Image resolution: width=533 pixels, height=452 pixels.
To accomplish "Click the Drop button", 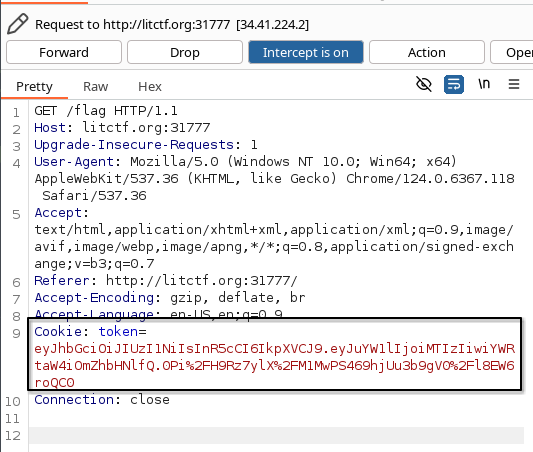I will pyautogui.click(x=185, y=52).
